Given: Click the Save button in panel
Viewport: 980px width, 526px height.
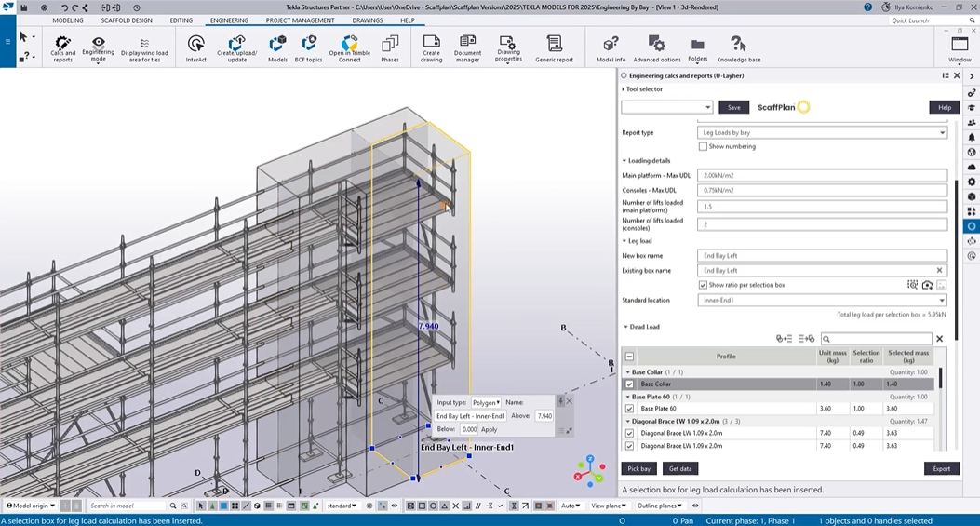Looking at the screenshot, I should click(733, 107).
